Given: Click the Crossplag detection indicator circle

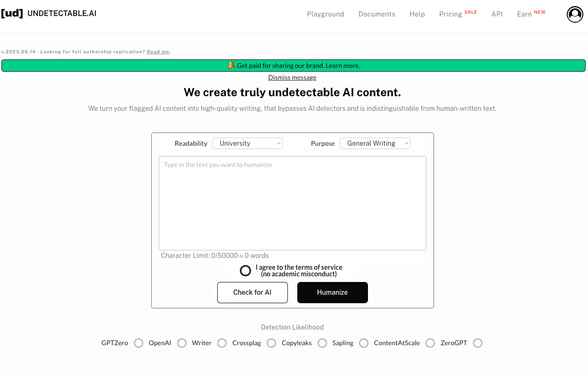Looking at the screenshot, I should 271,343.
